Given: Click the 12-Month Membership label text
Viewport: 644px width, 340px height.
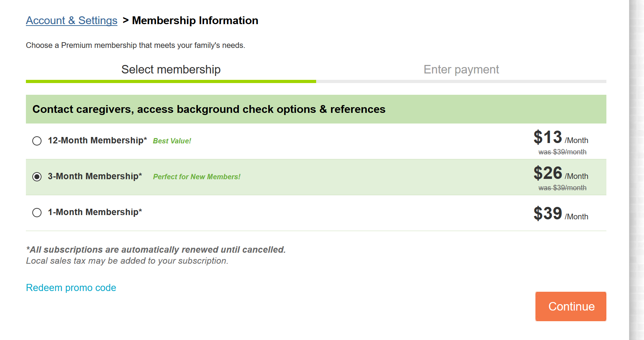Looking at the screenshot, I should pyautogui.click(x=97, y=141).
